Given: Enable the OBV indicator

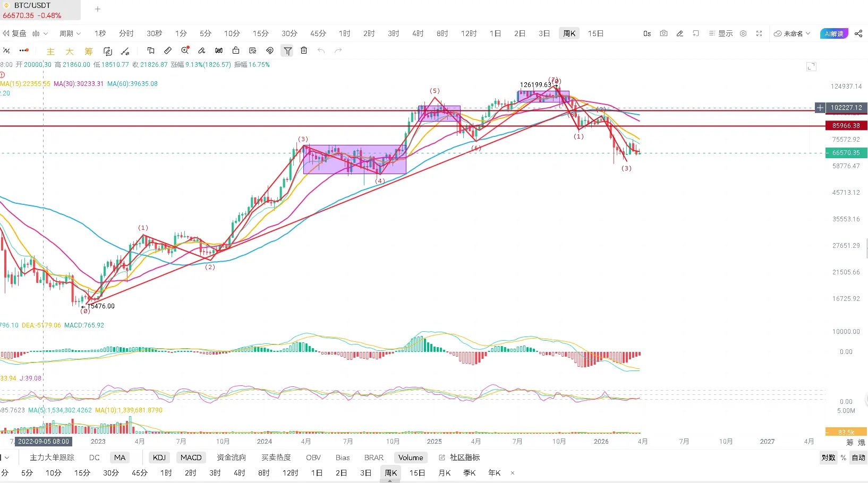Looking at the screenshot, I should coord(313,458).
